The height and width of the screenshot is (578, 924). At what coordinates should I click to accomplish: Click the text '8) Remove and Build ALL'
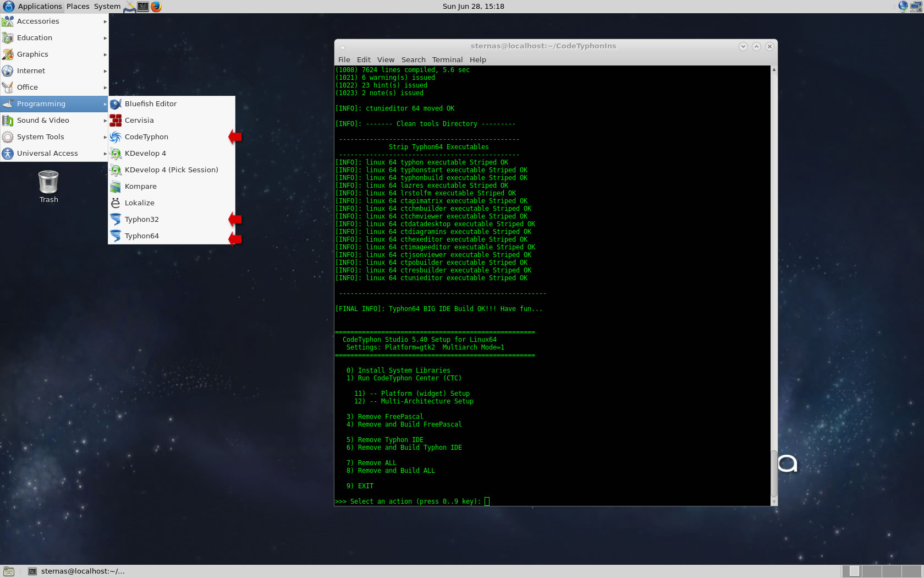391,471
